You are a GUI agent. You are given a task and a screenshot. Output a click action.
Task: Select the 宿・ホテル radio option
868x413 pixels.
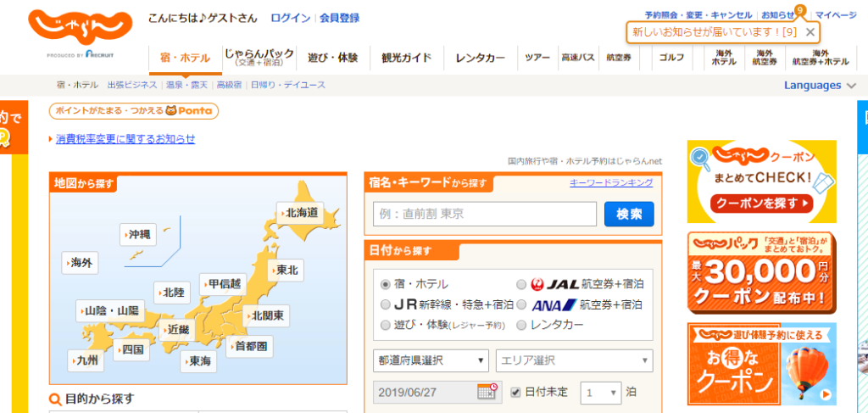[x=386, y=284]
